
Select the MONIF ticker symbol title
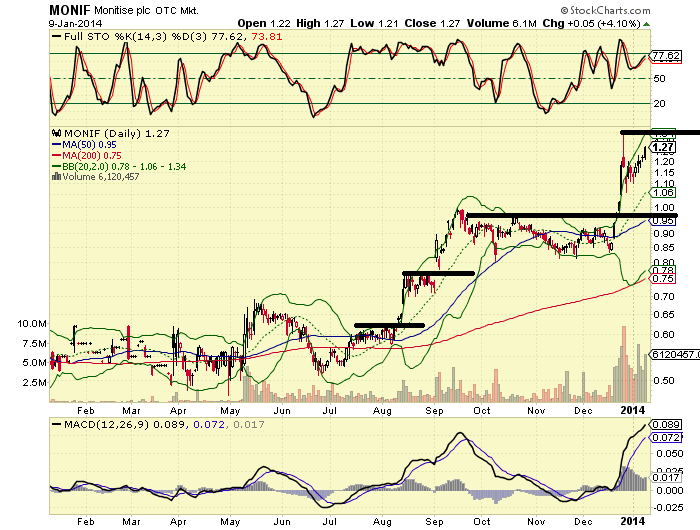coord(70,10)
